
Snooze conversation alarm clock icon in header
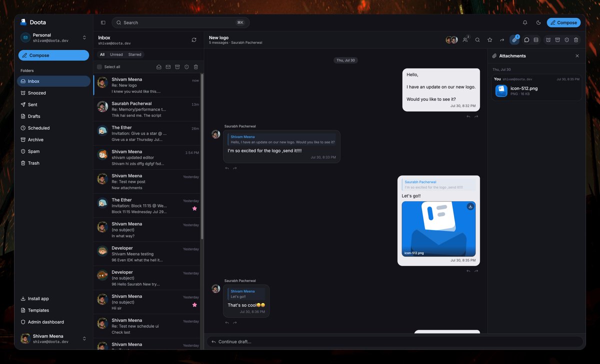coord(548,40)
